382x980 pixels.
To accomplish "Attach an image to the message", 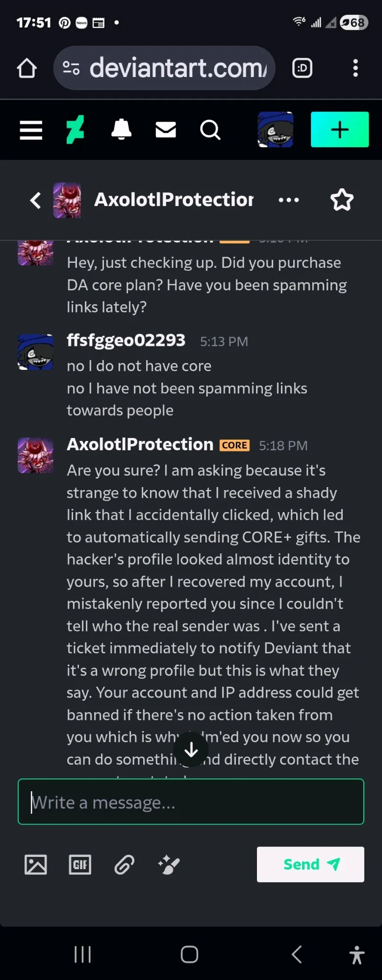I will [36, 864].
